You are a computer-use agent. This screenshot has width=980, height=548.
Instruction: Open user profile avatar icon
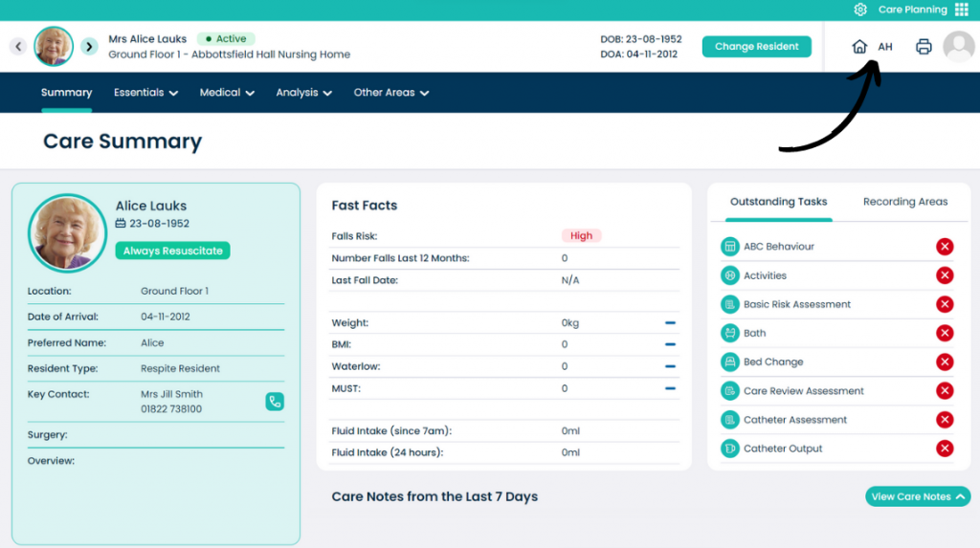pyautogui.click(x=959, y=46)
